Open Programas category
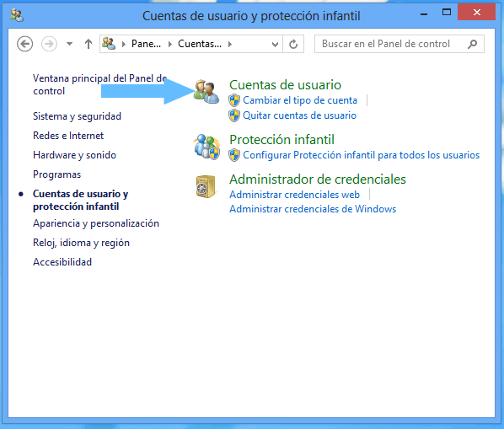 coord(57,174)
